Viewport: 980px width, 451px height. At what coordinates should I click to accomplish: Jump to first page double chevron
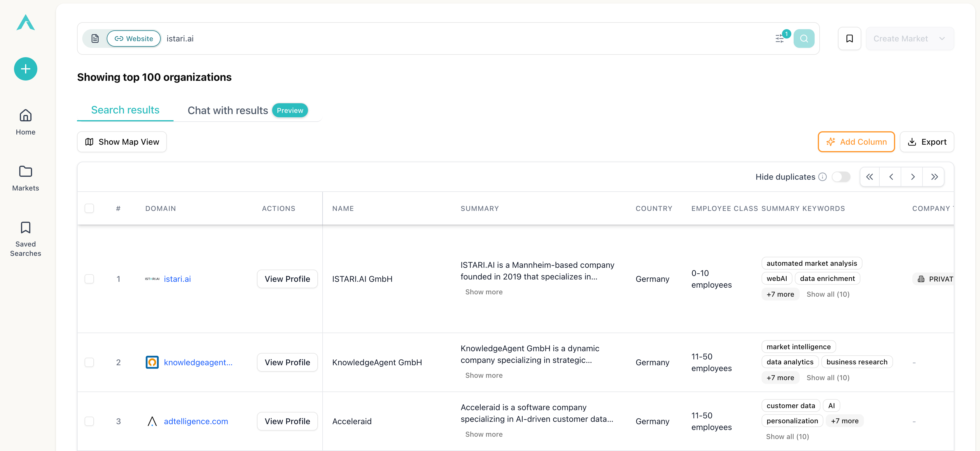[x=870, y=177]
